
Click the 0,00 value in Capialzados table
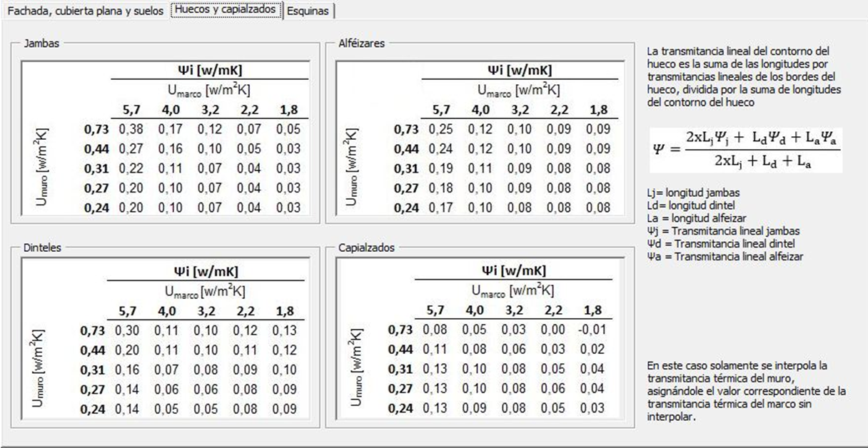(x=552, y=330)
